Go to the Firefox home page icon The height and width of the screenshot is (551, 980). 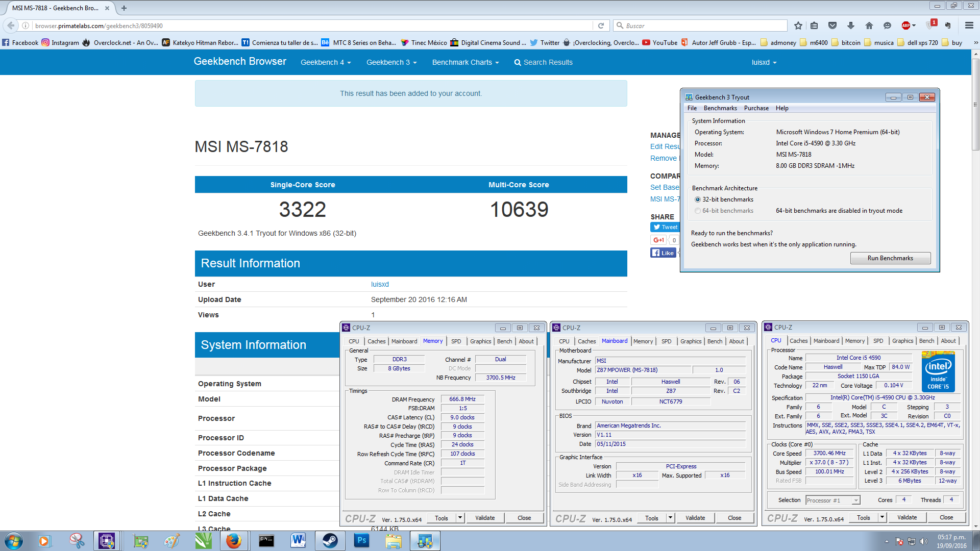tap(869, 26)
